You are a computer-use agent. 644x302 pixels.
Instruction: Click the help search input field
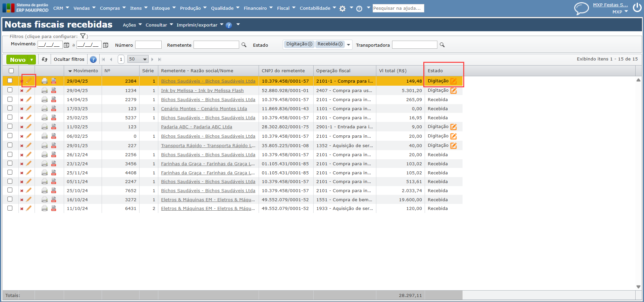398,8
